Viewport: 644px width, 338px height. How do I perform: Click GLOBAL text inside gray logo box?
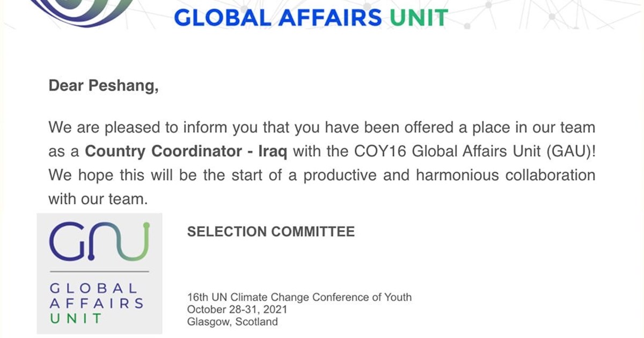coord(94,289)
